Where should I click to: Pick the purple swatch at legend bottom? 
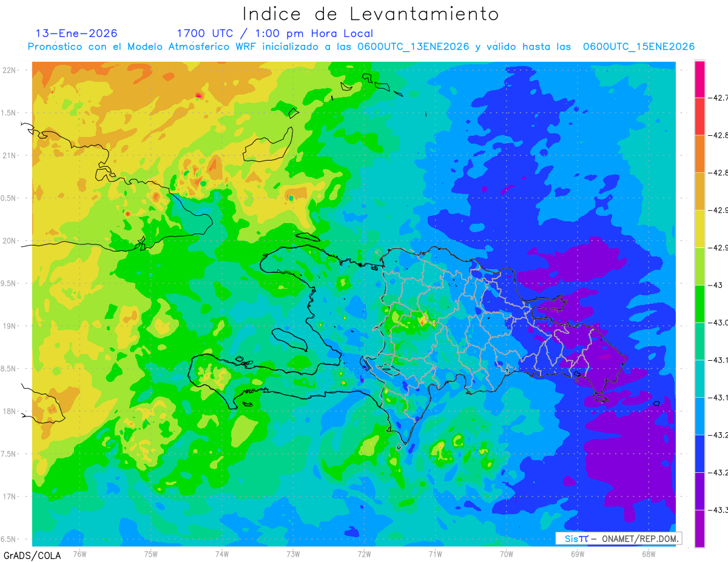tap(699, 528)
